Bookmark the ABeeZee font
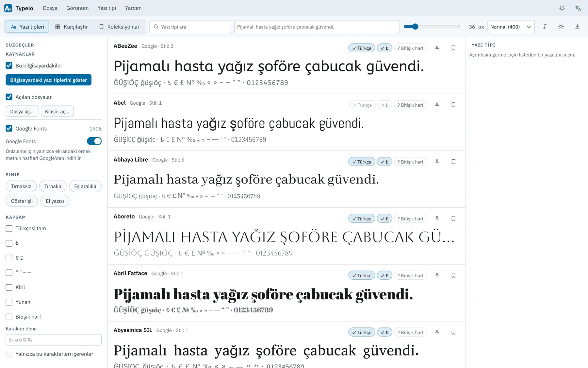This screenshot has width=588, height=368. (x=453, y=48)
